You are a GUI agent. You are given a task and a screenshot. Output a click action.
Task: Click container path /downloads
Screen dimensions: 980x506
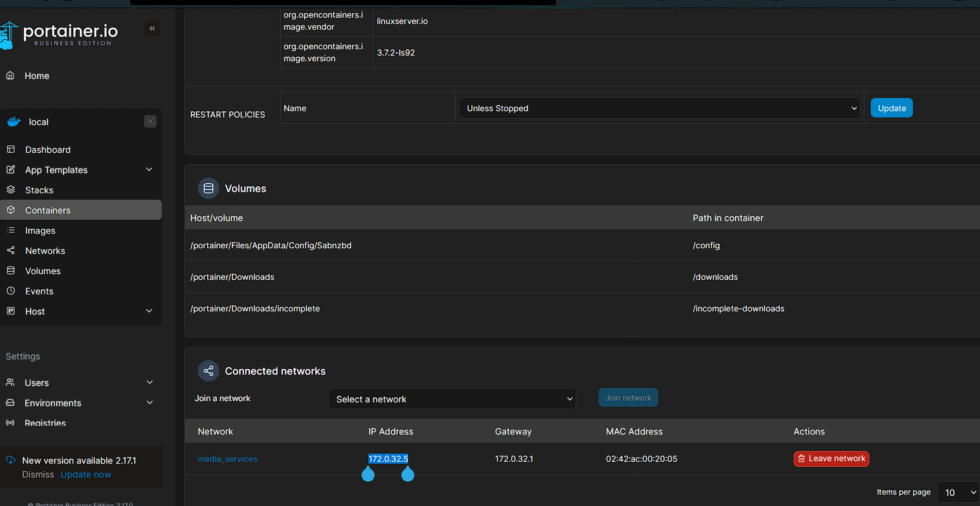click(x=715, y=277)
